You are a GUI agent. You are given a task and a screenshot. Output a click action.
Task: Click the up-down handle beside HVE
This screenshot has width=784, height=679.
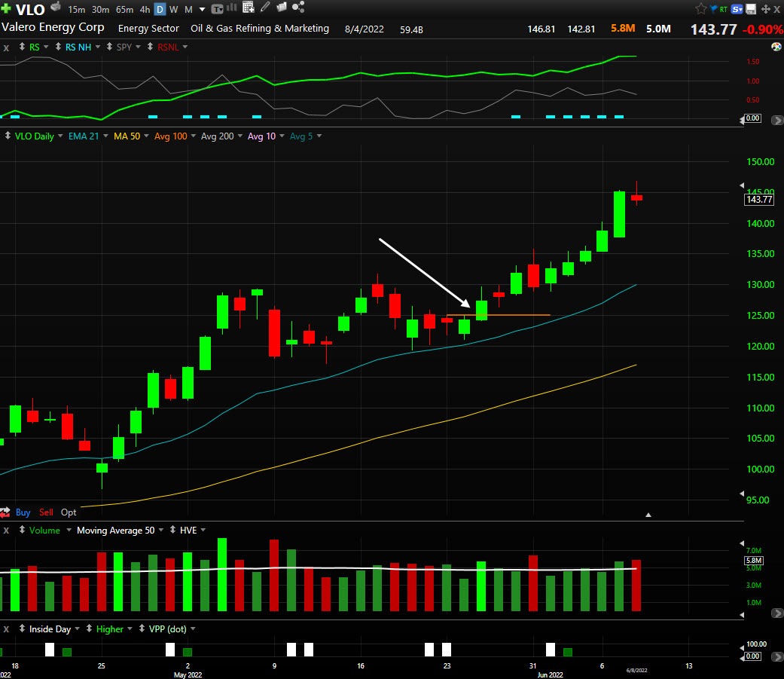coord(172,529)
